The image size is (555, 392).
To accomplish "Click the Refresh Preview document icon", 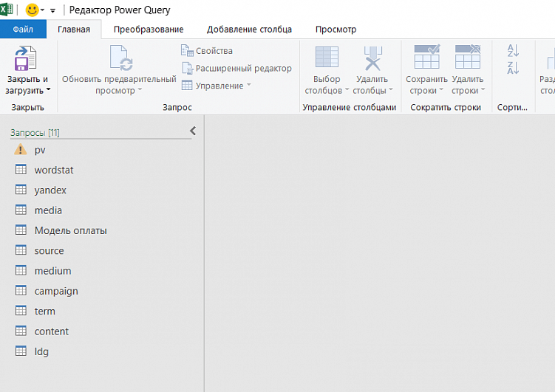I will [121, 58].
